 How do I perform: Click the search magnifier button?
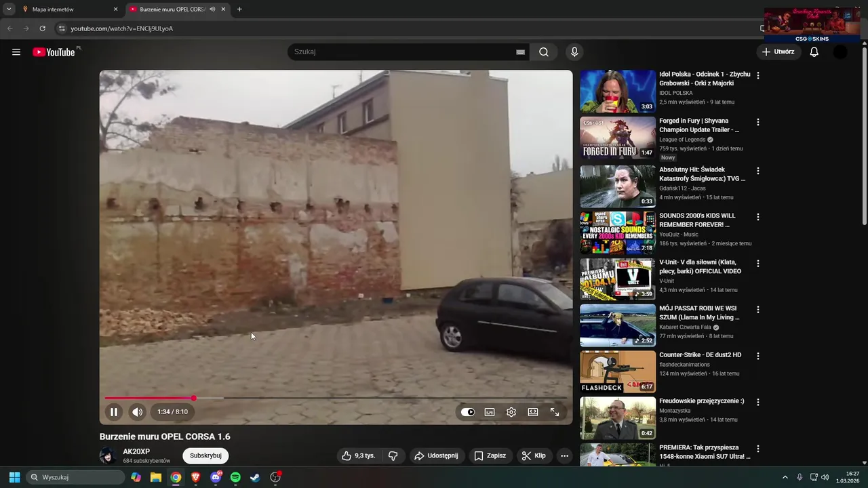point(544,52)
